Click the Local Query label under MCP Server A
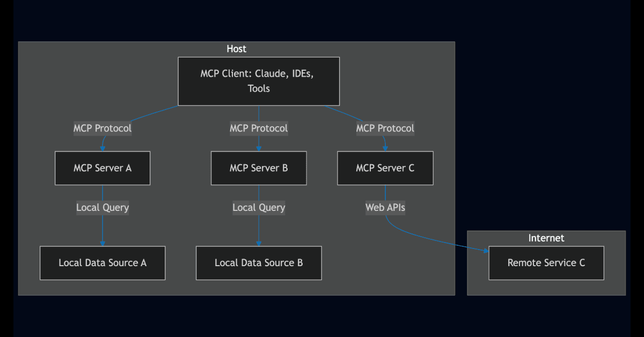Viewport: 644px width, 337px height. 103,208
